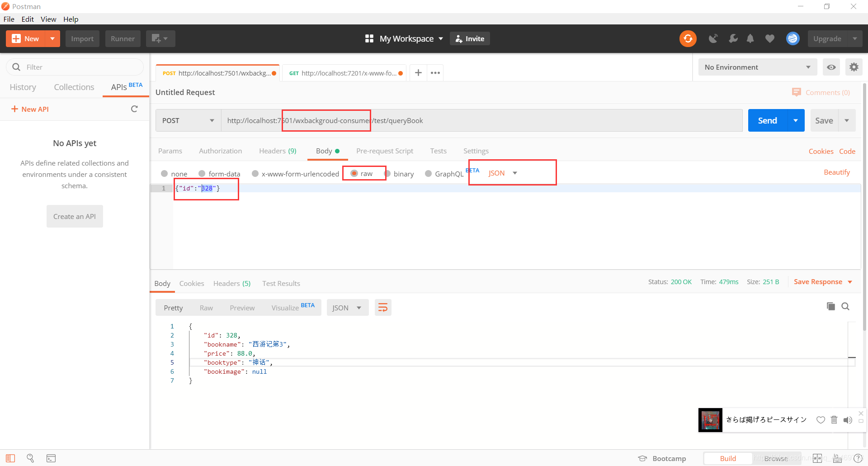Open notifications bell icon
This screenshot has height=466, width=868.
click(x=750, y=39)
